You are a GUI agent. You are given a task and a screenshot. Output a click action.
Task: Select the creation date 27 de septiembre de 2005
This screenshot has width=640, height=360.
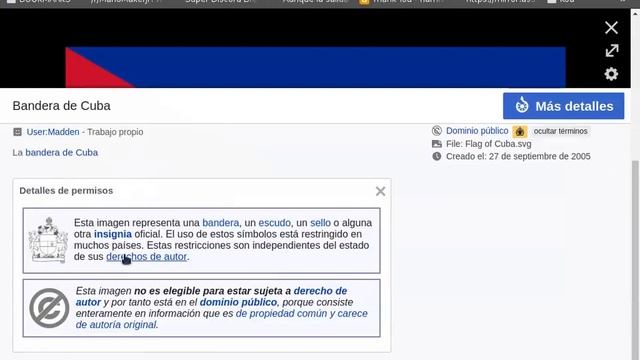[540, 156]
